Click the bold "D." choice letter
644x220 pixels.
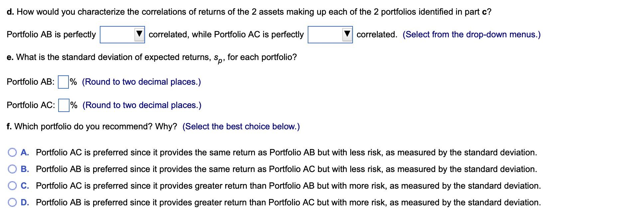tap(25, 203)
